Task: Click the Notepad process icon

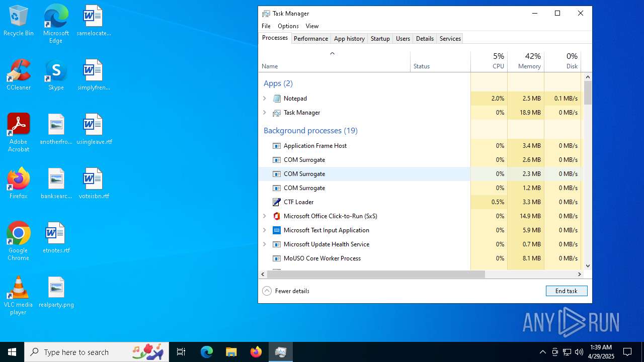Action: click(x=276, y=99)
